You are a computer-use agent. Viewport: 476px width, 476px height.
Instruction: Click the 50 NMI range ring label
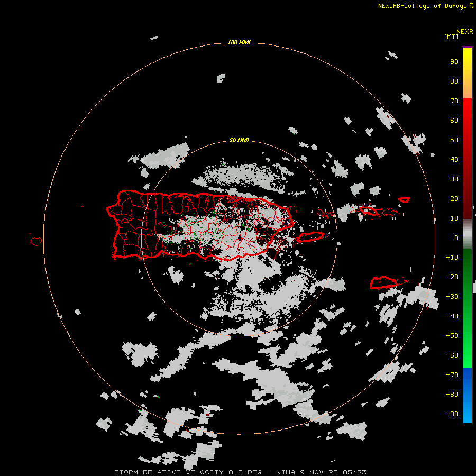239,140
